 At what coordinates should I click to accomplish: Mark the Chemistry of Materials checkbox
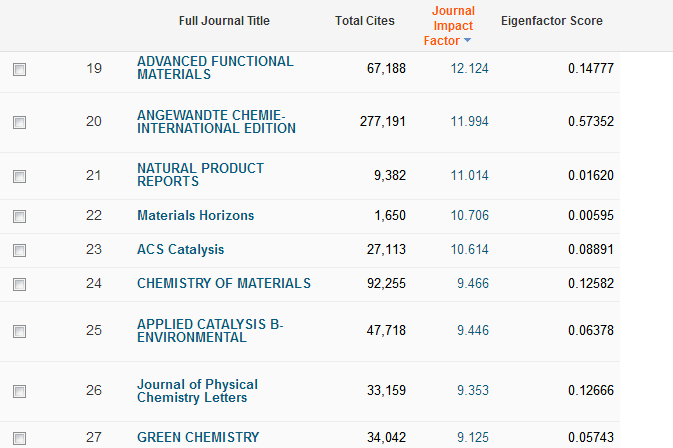(x=19, y=284)
